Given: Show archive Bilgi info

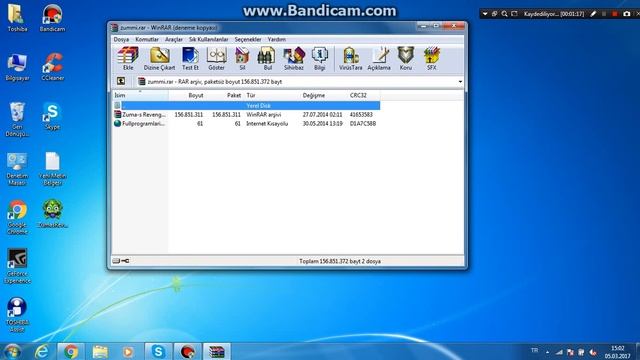Looking at the screenshot, I should [x=320, y=58].
